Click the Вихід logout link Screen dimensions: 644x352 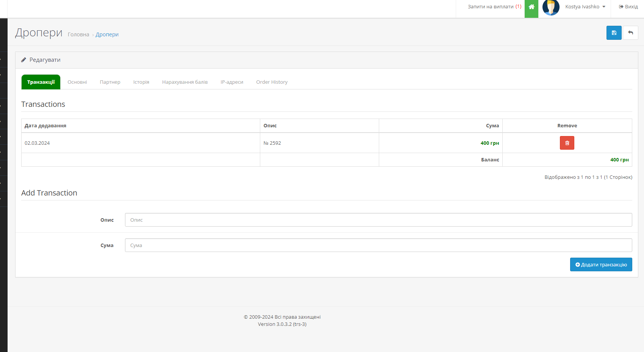pos(628,7)
